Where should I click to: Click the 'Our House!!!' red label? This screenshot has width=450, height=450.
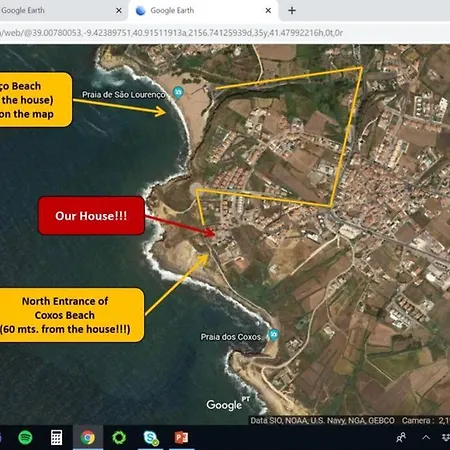coord(91,216)
